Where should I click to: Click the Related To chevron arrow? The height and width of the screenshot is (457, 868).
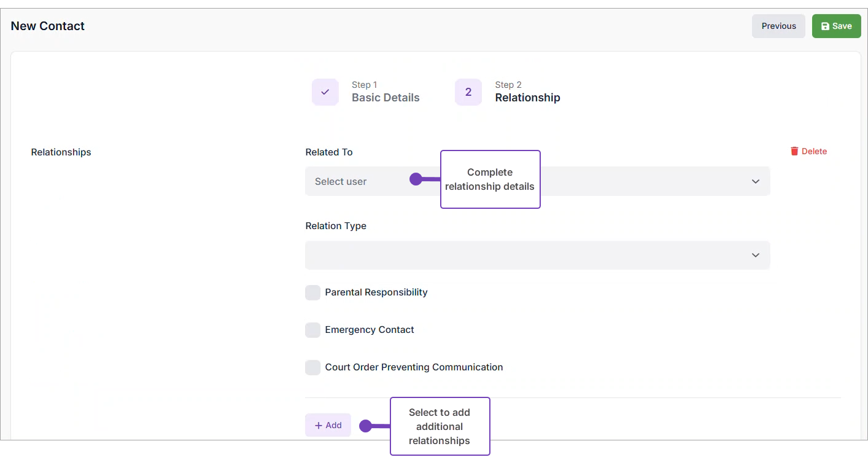pos(756,181)
